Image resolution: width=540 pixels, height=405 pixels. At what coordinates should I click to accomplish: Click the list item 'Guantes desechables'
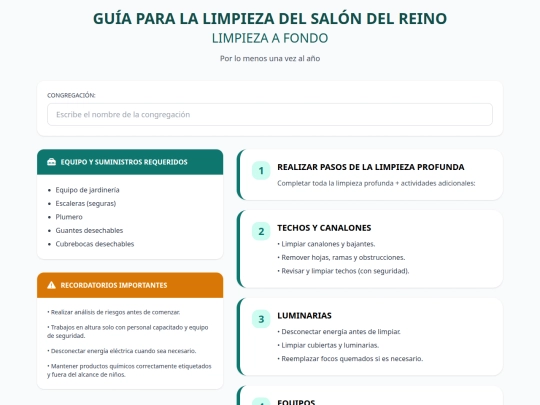pyautogui.click(x=89, y=230)
